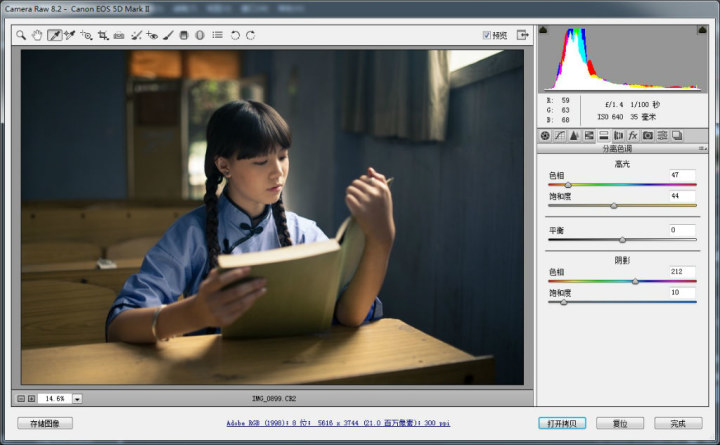Switch to the Detail panel tab
This screenshot has width=720, height=445.
pyautogui.click(x=574, y=135)
